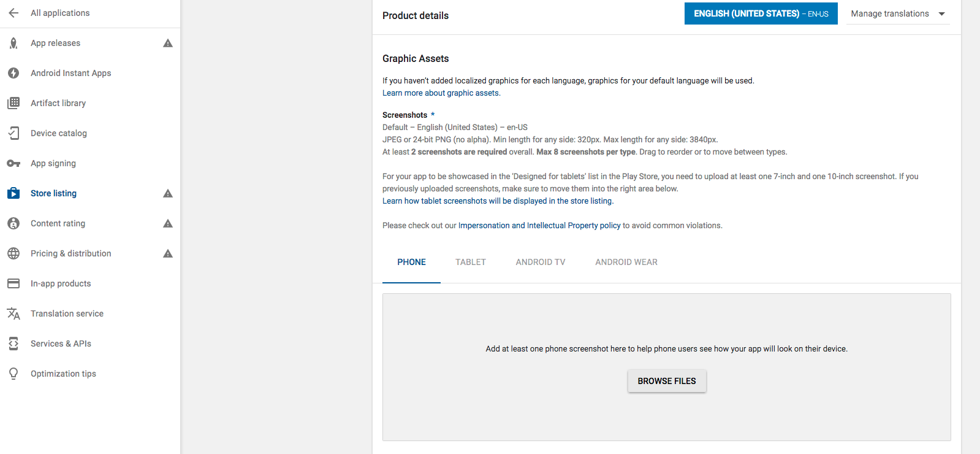Click the back arrow beside All applications
The image size is (980, 454).
[13, 13]
